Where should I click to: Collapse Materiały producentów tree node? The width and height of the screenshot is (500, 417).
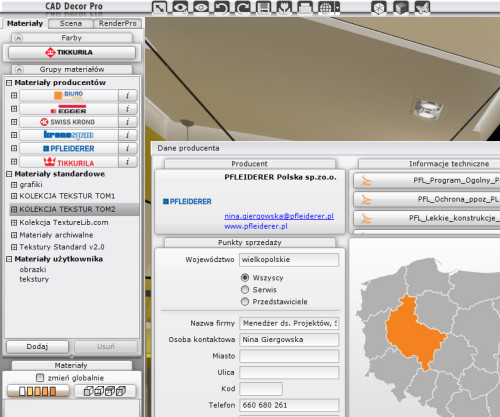[x=9, y=83]
